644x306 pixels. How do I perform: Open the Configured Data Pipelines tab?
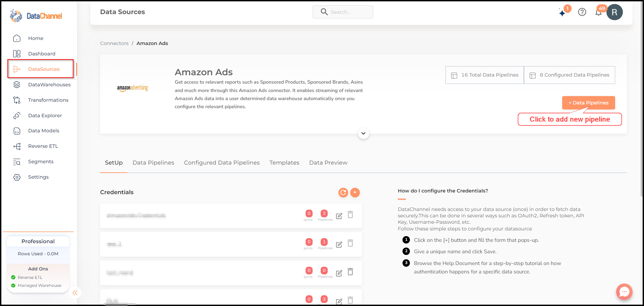[222, 163]
